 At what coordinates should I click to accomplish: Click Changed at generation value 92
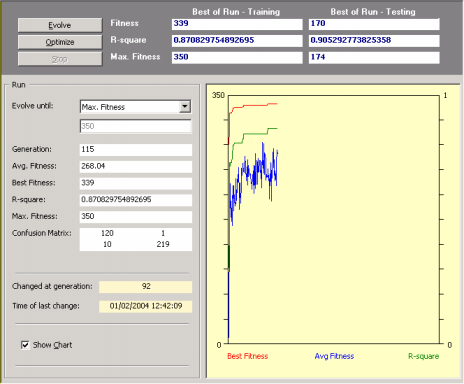coord(146,287)
